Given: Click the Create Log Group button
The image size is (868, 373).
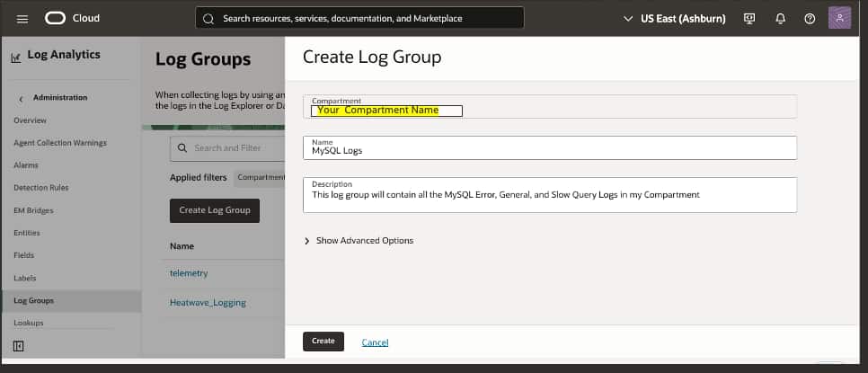Looking at the screenshot, I should [214, 210].
